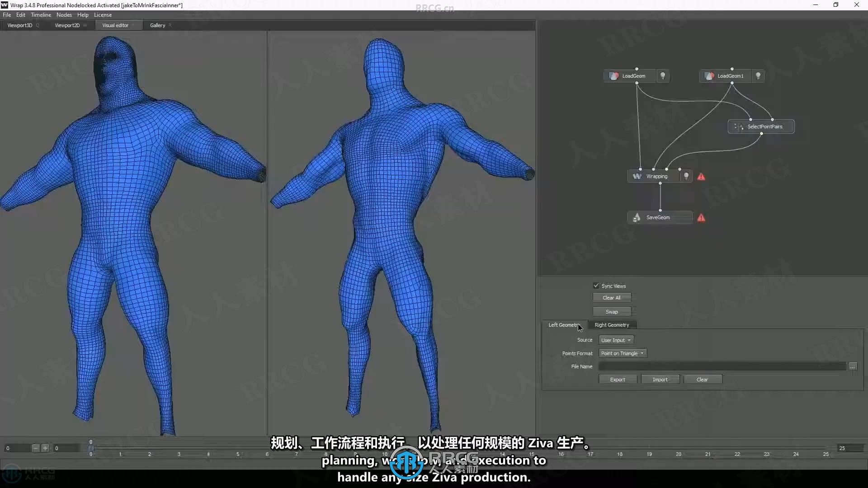Screen dimensions: 868x488
Task: Click the LoadGeom node icon
Action: [613, 76]
